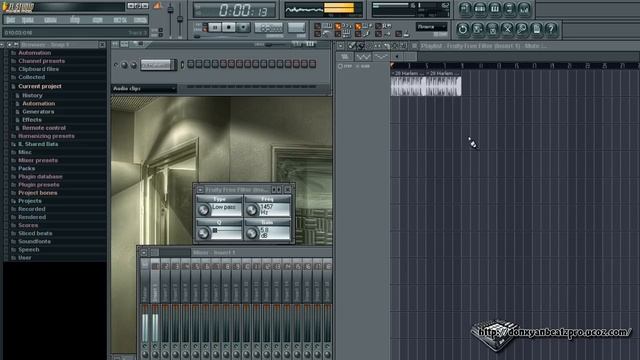The width and height of the screenshot is (640, 360).
Task: Open the Recorded folder in browser
Action: (x=31, y=209)
